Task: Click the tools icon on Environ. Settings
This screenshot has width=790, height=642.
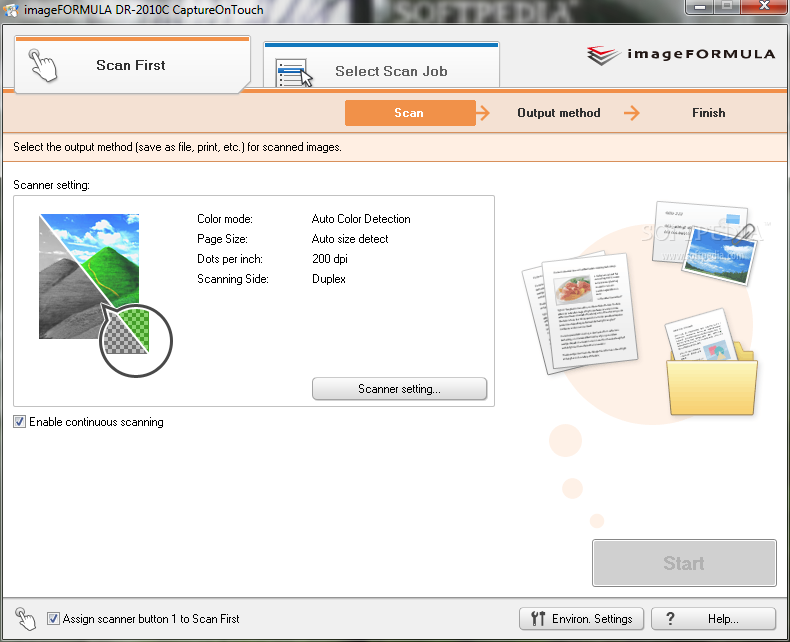Action: (538, 618)
